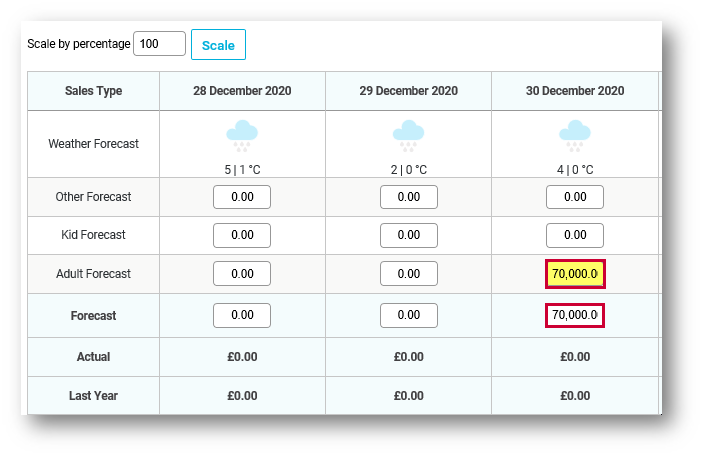Image resolution: width=704 pixels, height=457 pixels.
Task: Select Kid Forecast field for 28 December
Action: [242, 235]
